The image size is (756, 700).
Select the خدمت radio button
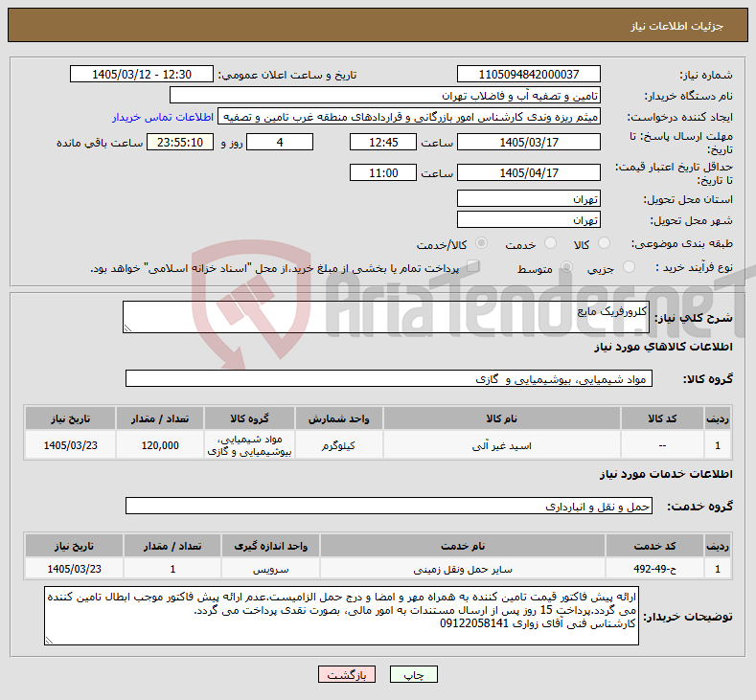pos(550,243)
